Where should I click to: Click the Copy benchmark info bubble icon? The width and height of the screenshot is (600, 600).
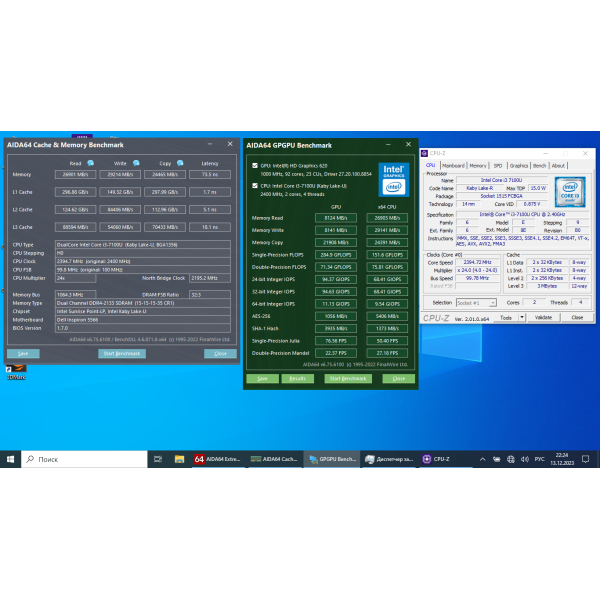[180, 163]
